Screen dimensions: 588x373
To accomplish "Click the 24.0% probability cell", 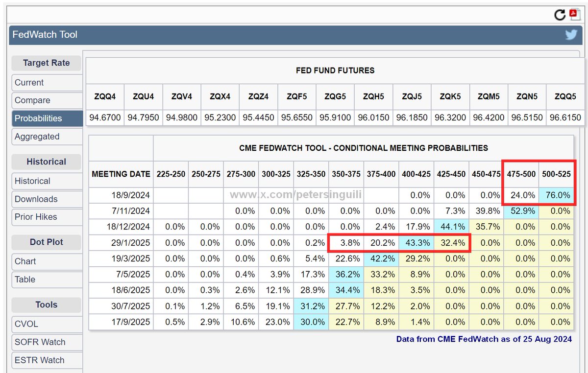I will pos(521,195).
